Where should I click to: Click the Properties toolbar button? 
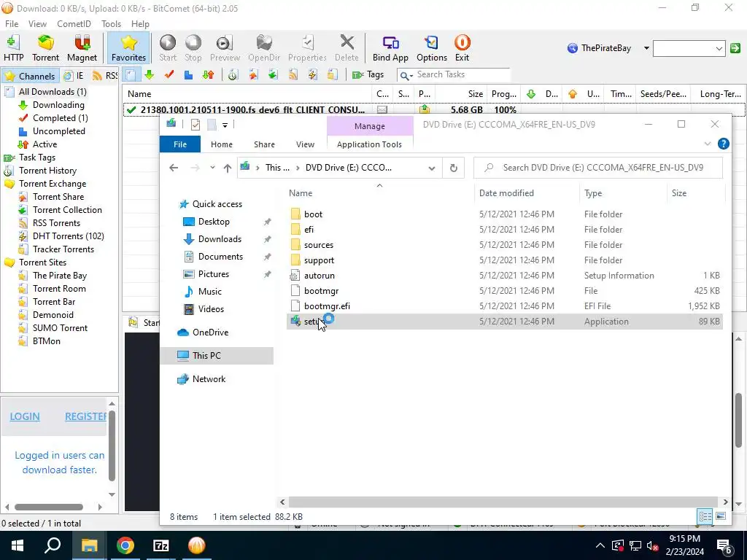click(307, 48)
